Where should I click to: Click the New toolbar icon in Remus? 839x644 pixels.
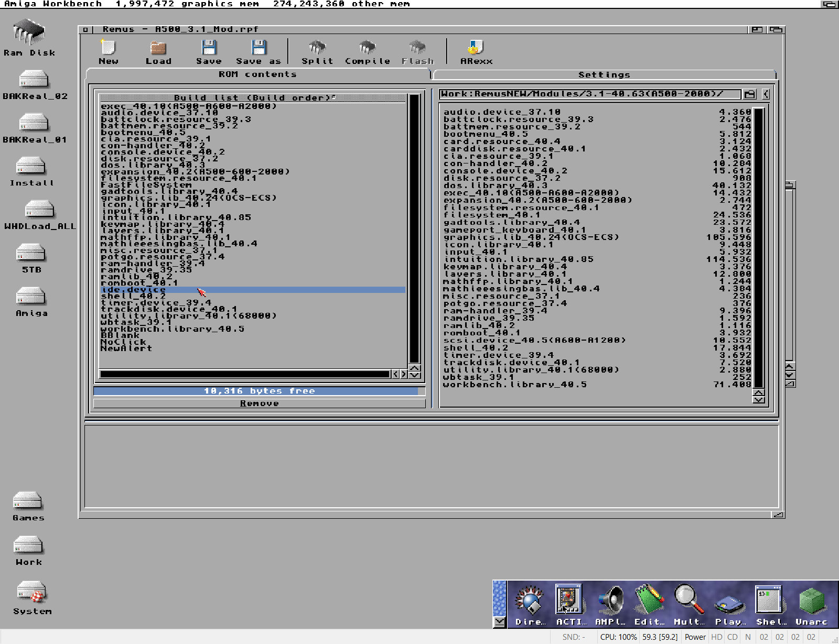click(x=108, y=52)
